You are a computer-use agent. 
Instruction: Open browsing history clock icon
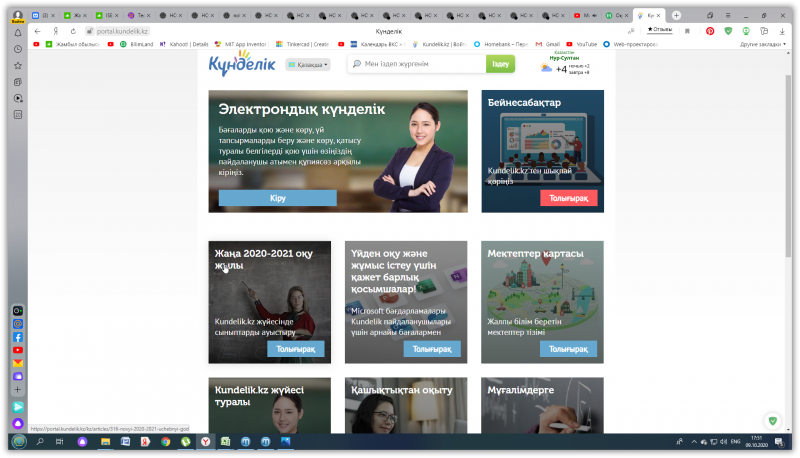(18, 49)
